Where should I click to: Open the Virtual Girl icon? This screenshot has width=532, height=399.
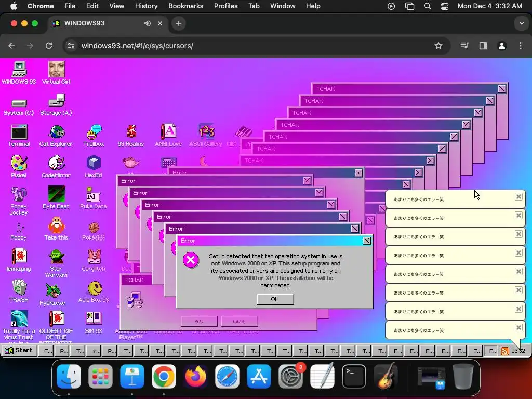(x=56, y=73)
